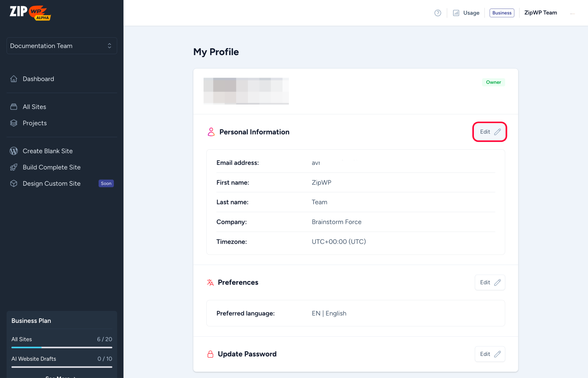Click the Personal Information person icon

click(211, 132)
